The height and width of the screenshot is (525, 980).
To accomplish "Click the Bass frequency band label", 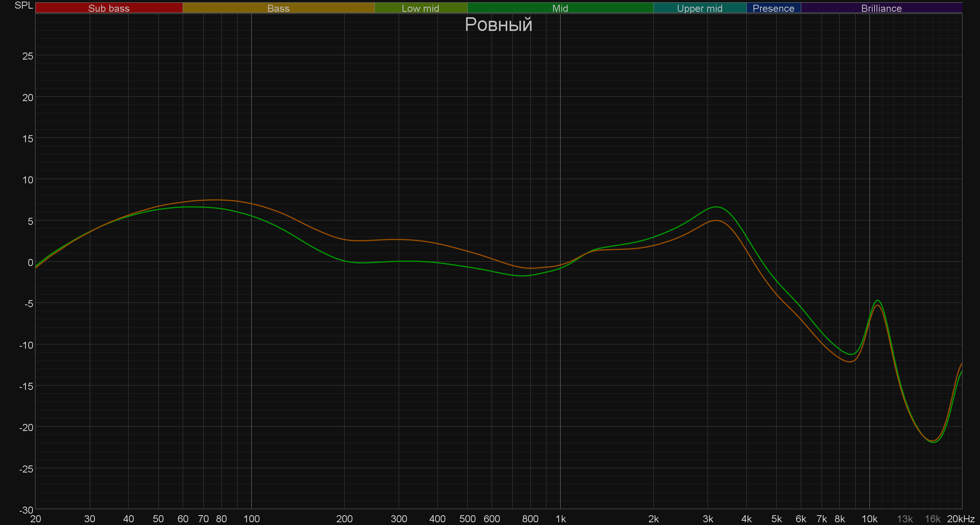I will pos(278,8).
